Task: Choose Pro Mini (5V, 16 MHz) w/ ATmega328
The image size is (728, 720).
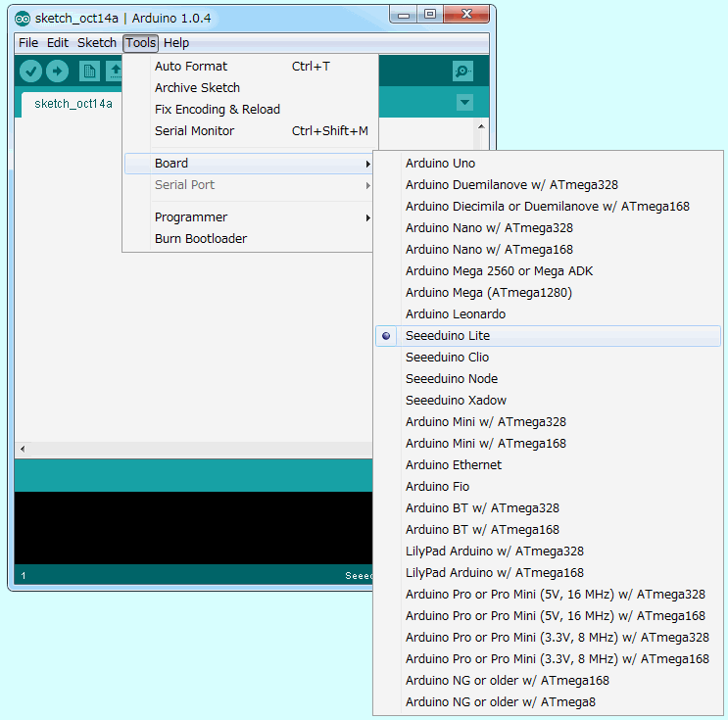Action: (x=548, y=595)
